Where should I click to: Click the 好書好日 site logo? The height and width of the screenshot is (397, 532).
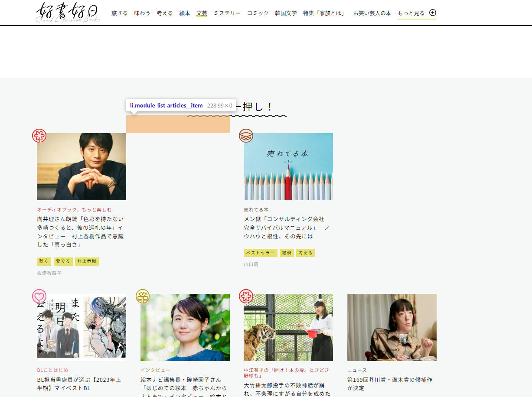tap(67, 12)
